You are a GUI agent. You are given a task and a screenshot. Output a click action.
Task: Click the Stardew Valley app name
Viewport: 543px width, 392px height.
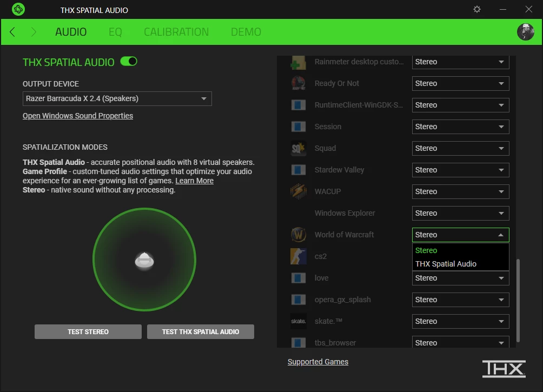point(340,170)
